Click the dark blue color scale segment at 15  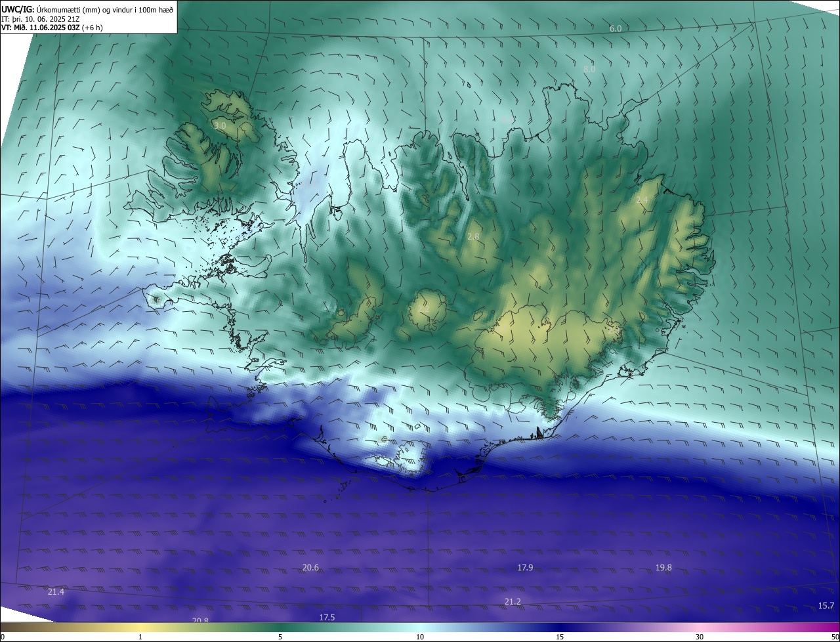tap(560, 628)
